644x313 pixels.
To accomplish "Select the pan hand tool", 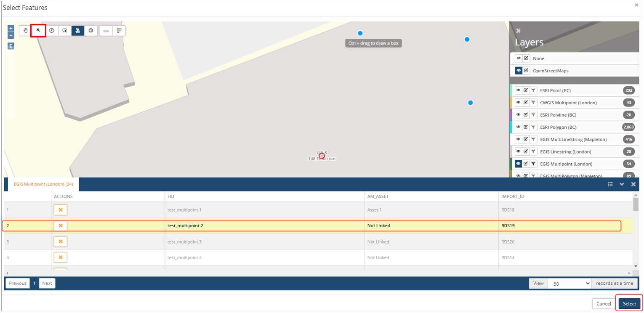I will coord(26,30).
